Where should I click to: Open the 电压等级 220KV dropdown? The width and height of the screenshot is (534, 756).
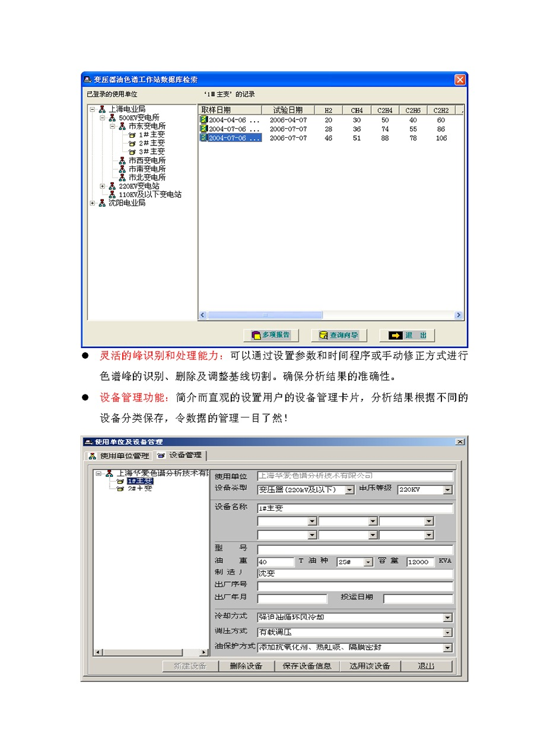447,490
